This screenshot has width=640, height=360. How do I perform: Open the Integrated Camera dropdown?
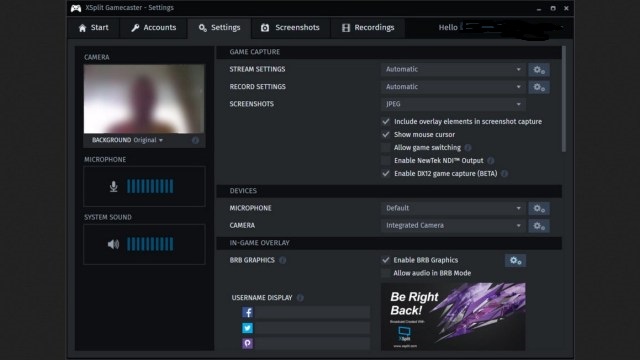click(453, 226)
